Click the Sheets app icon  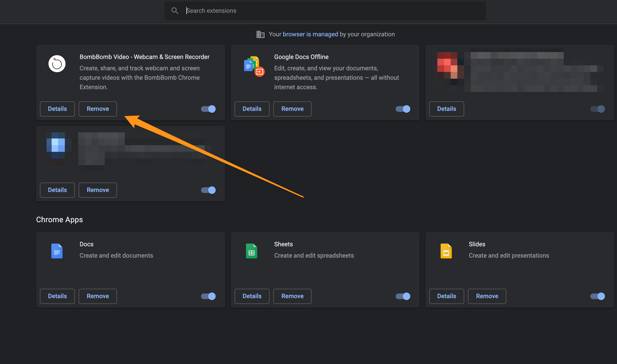pyautogui.click(x=252, y=251)
